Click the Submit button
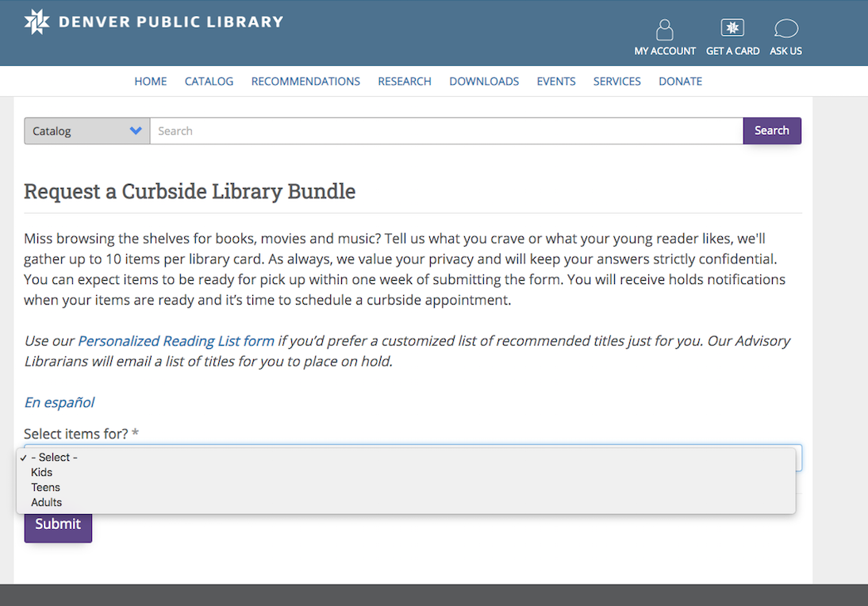The width and height of the screenshot is (868, 606). (58, 527)
